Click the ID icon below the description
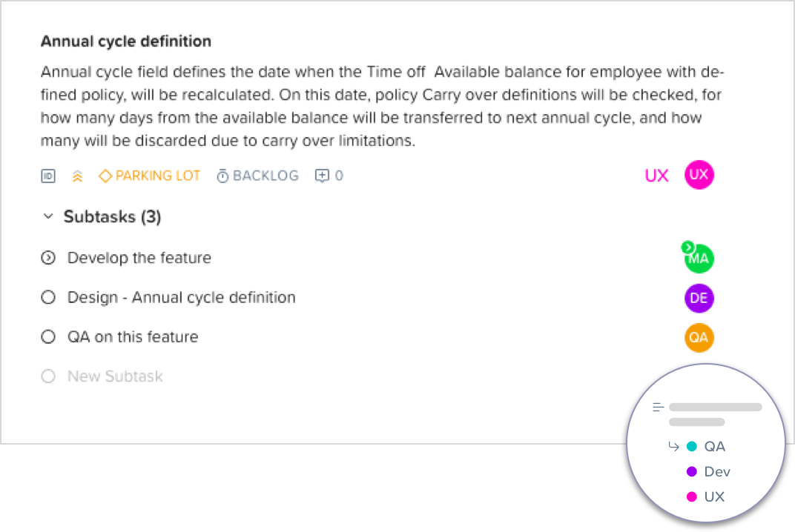This screenshot has height=532, width=795. pyautogui.click(x=48, y=176)
